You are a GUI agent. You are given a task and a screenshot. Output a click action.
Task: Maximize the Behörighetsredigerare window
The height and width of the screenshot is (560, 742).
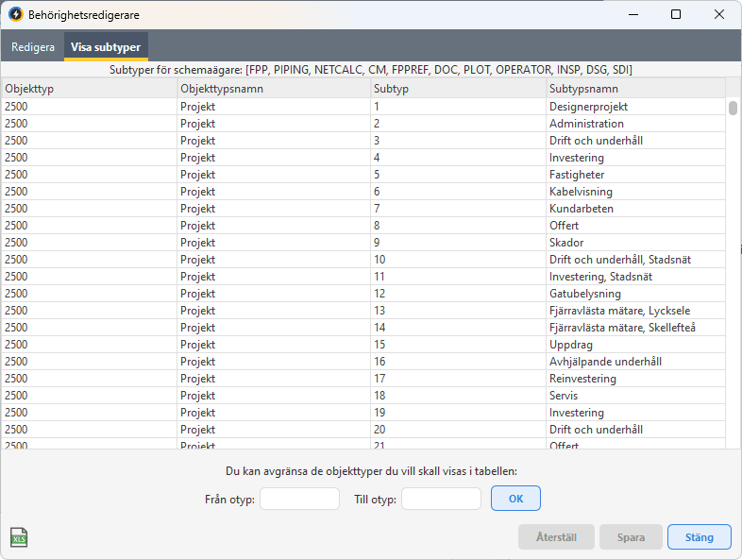676,15
